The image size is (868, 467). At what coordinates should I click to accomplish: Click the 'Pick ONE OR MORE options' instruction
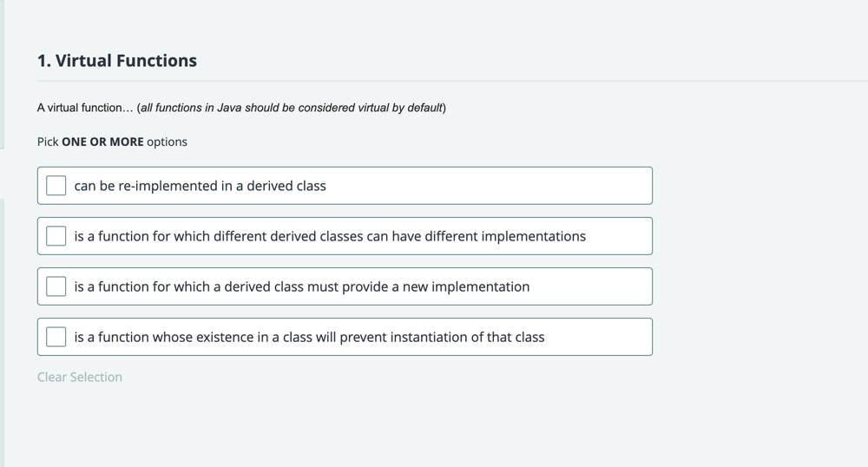[112, 141]
